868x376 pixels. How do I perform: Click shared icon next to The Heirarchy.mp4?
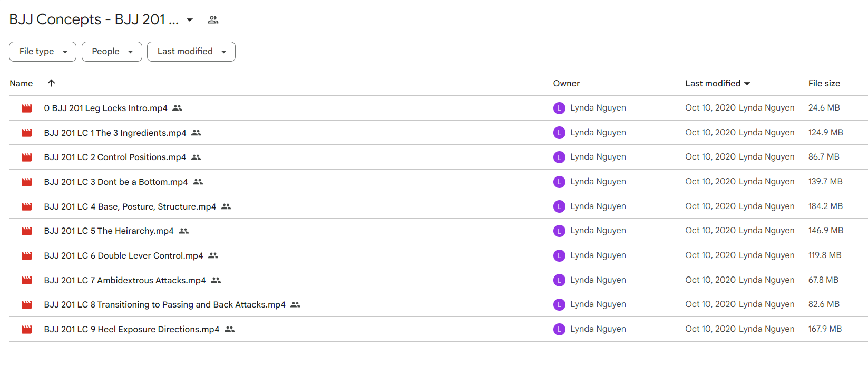tap(184, 231)
